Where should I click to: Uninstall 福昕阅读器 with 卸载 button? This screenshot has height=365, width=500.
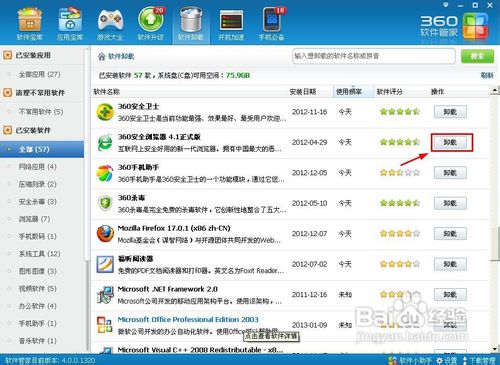click(x=450, y=264)
